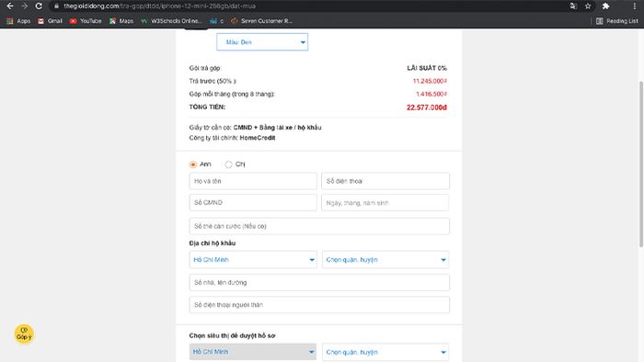This screenshot has width=644, height=362.
Task: Open Chọn quận, huyện dropdown under Địa chỉ hộ khẩu
Action: pos(385,260)
